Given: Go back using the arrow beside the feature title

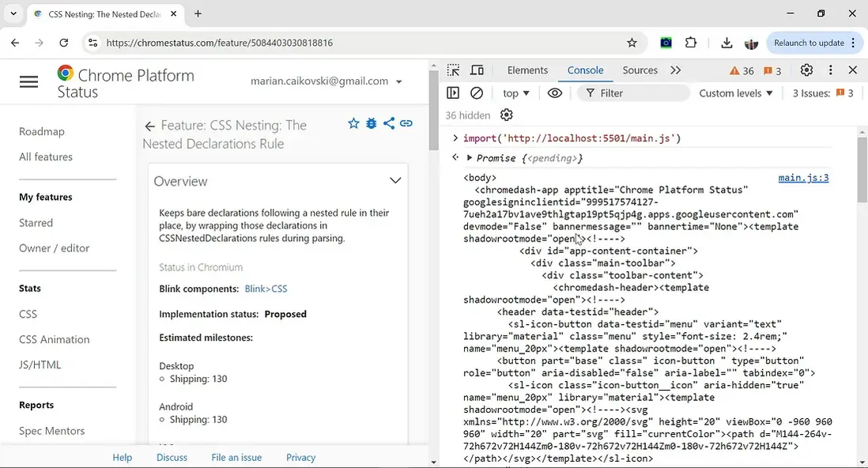Looking at the screenshot, I should click(x=149, y=126).
